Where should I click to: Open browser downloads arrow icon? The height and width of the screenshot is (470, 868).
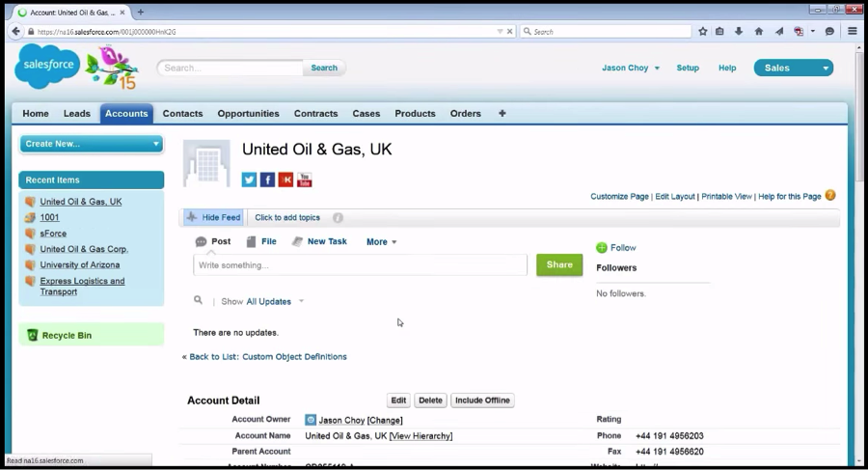[x=739, y=32]
